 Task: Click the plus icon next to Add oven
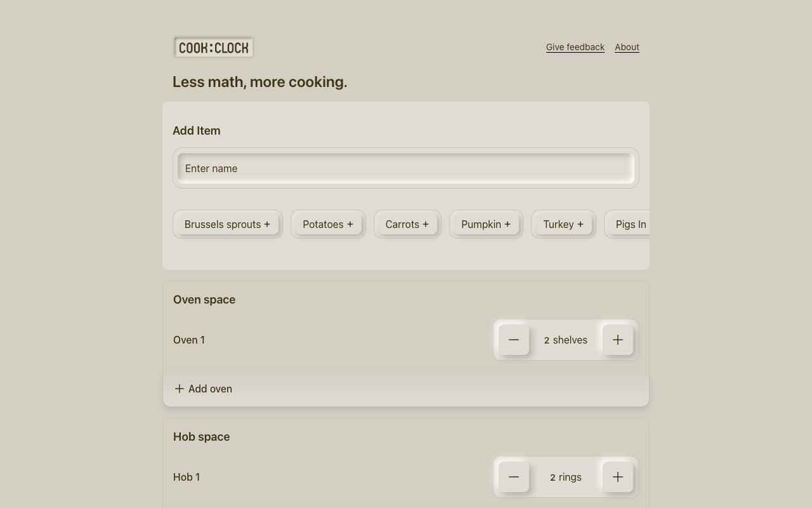point(179,389)
